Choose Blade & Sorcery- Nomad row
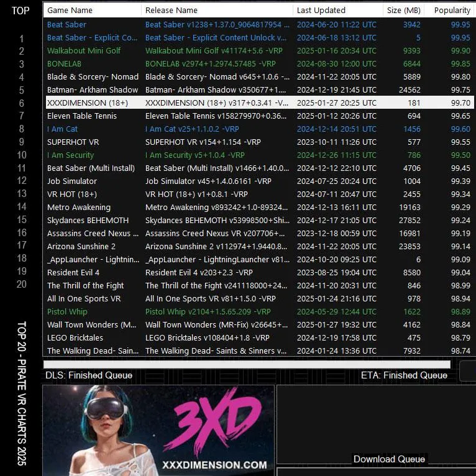The width and height of the screenshot is (476, 476). tap(93, 77)
